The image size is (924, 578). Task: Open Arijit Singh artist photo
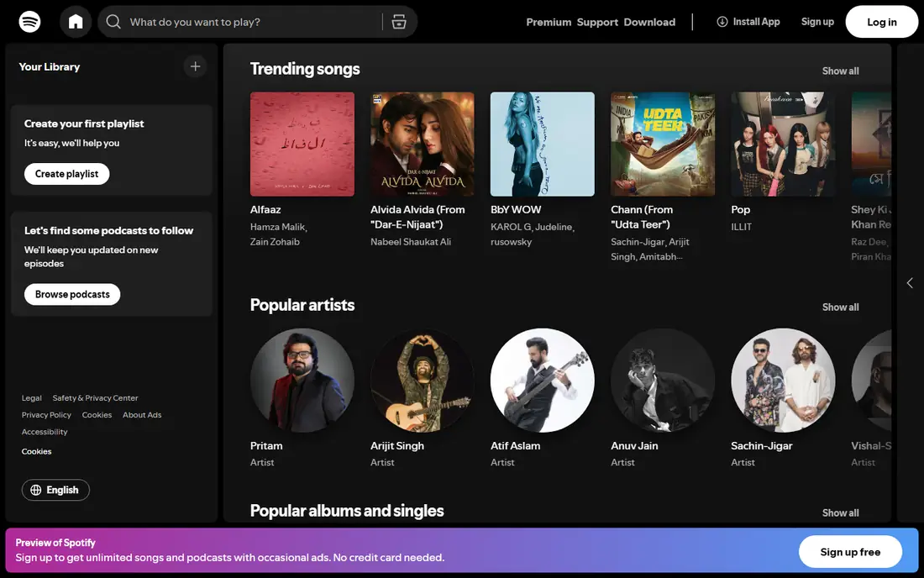pyautogui.click(x=423, y=380)
